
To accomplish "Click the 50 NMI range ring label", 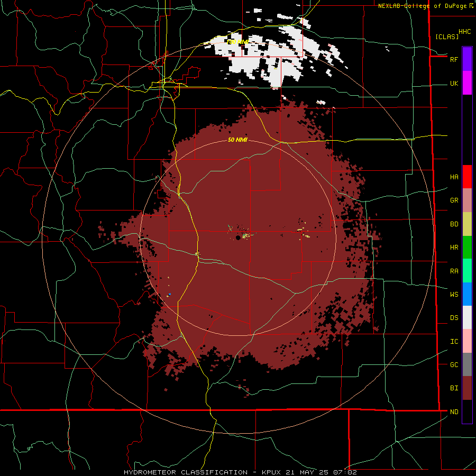I will pyautogui.click(x=237, y=140).
